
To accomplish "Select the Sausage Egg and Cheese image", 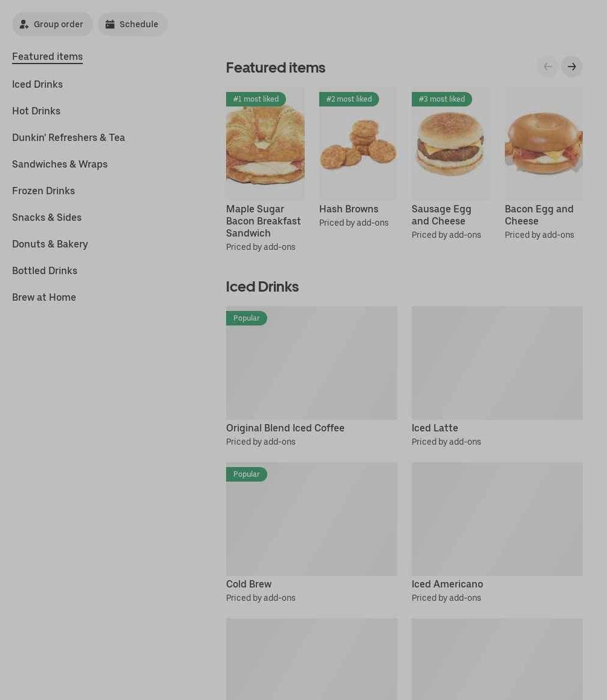I will coord(451,144).
